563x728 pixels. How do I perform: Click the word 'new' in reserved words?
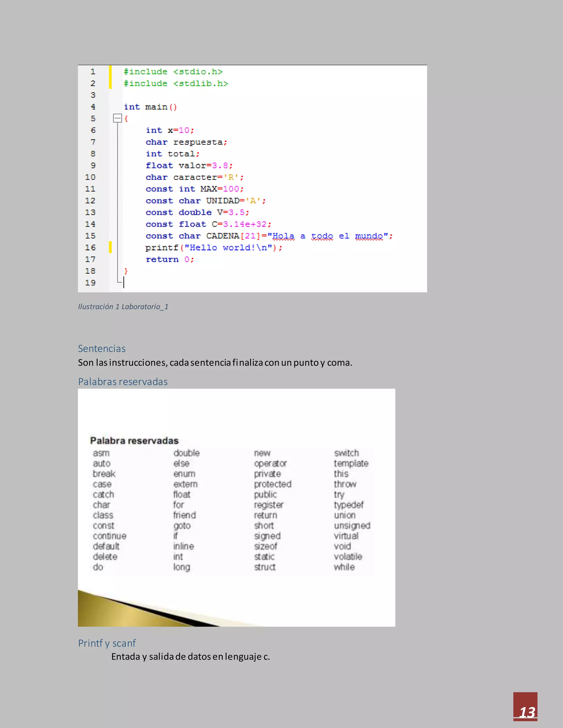(x=262, y=453)
